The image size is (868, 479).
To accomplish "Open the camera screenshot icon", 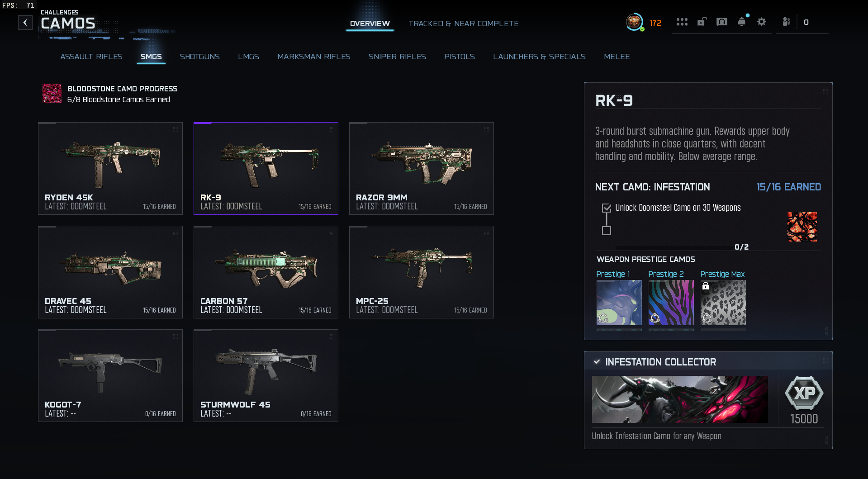I will [x=722, y=22].
